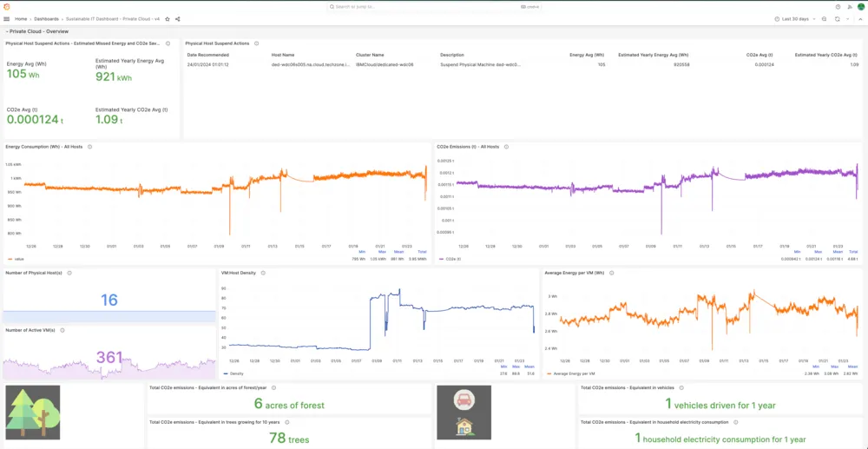Open the help question mark icon
Image resolution: width=868 pixels, height=449 pixels.
[x=838, y=6]
